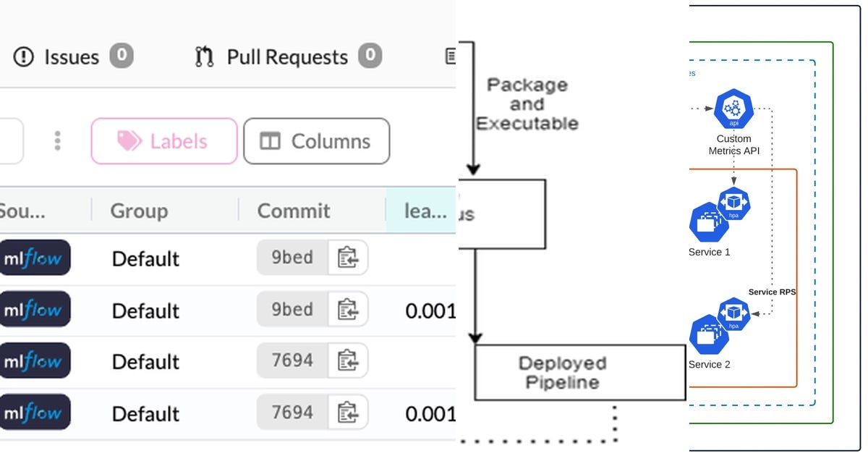Select the HPA icon above Service 1
The height and width of the screenshot is (456, 868).
click(735, 203)
